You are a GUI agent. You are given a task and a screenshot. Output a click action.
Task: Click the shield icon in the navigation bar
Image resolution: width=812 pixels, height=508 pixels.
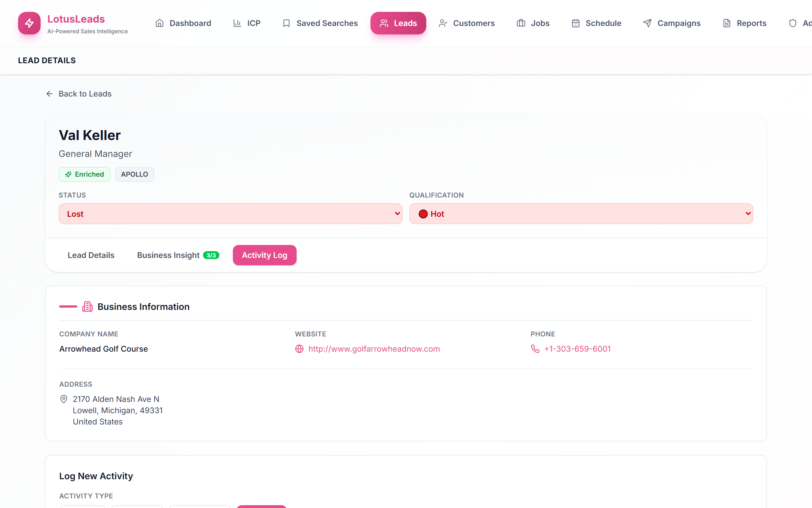click(x=793, y=23)
